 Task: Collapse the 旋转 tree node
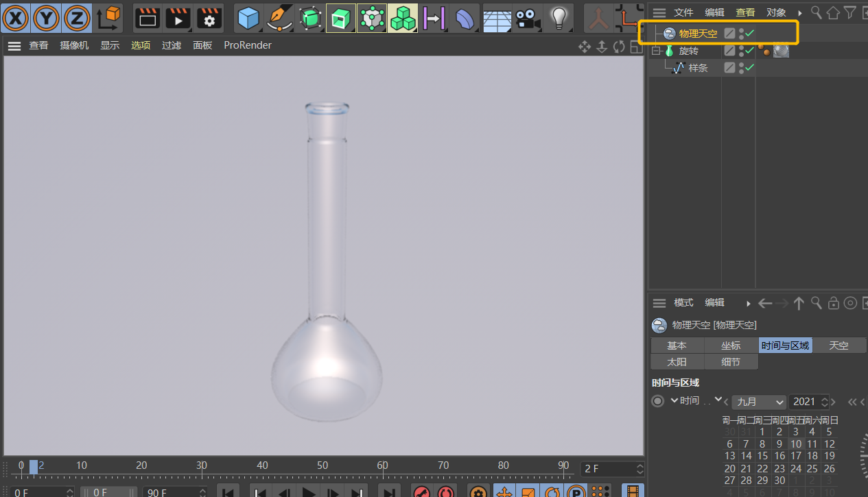click(x=655, y=51)
